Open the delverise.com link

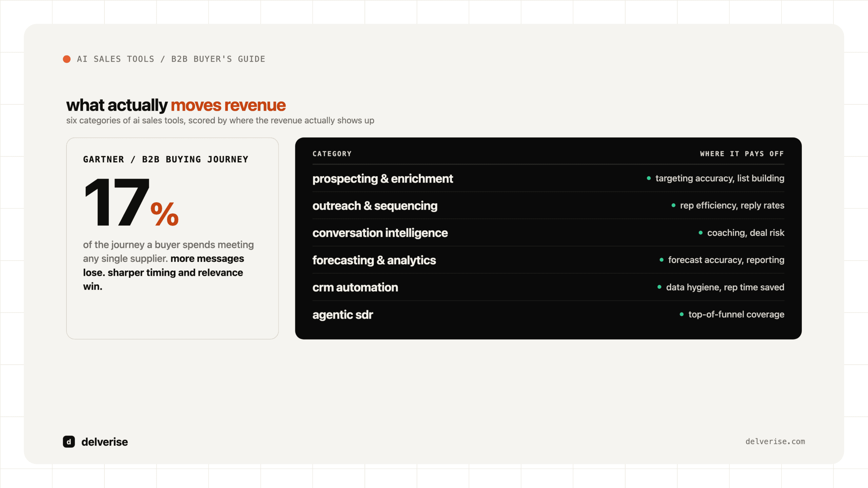775,442
